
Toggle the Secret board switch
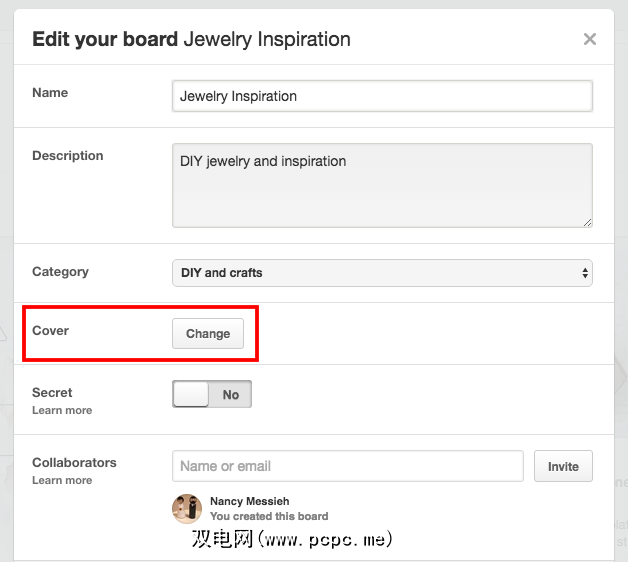(x=212, y=395)
